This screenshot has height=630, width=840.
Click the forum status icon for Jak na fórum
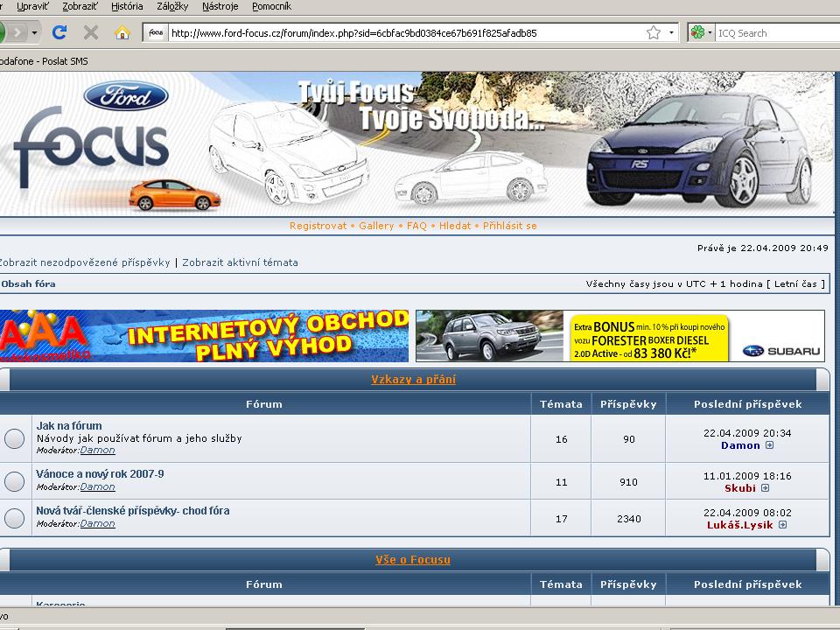[15, 439]
